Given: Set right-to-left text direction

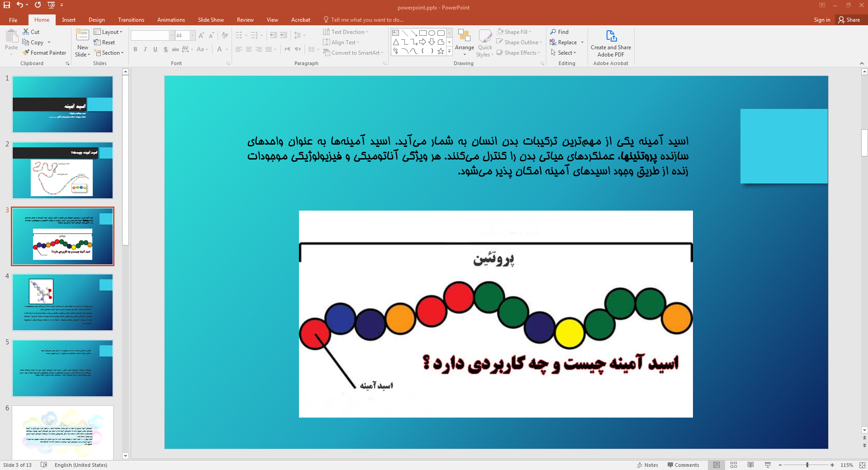Looking at the screenshot, I should [x=288, y=49].
